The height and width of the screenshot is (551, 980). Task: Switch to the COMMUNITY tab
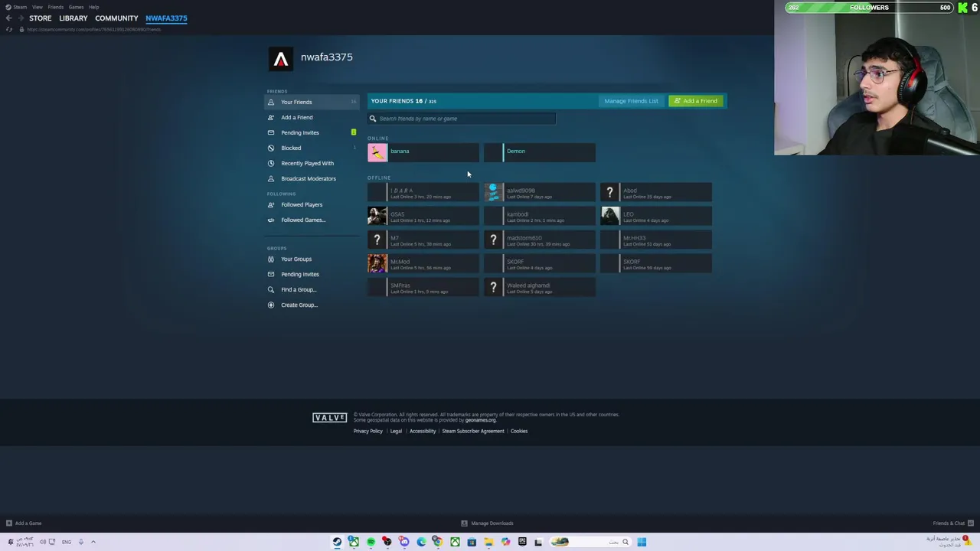coord(116,18)
